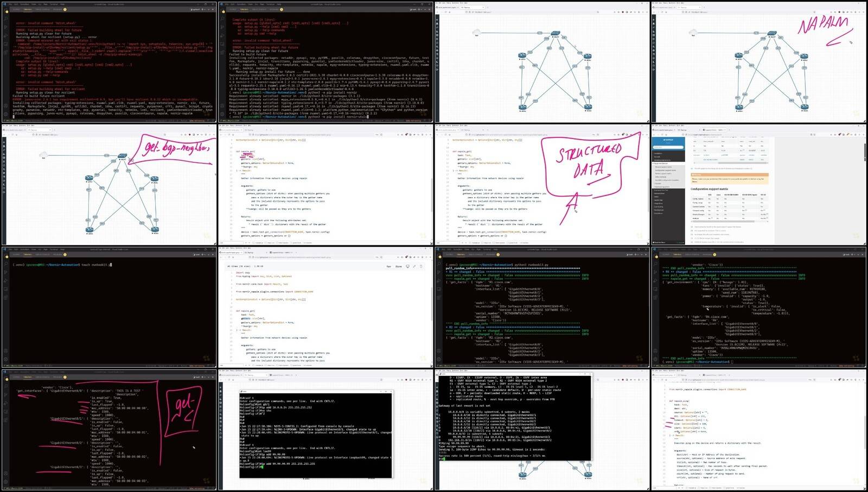Image resolution: width=868 pixels, height=492 pixels.
Task: Open the topology frame annotated get_bgp_neighbors
Action: (x=108, y=185)
